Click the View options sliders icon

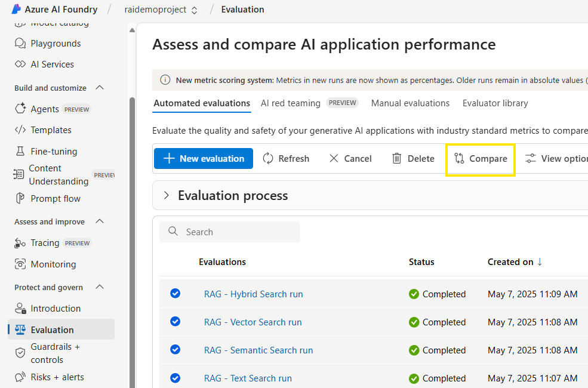(531, 158)
